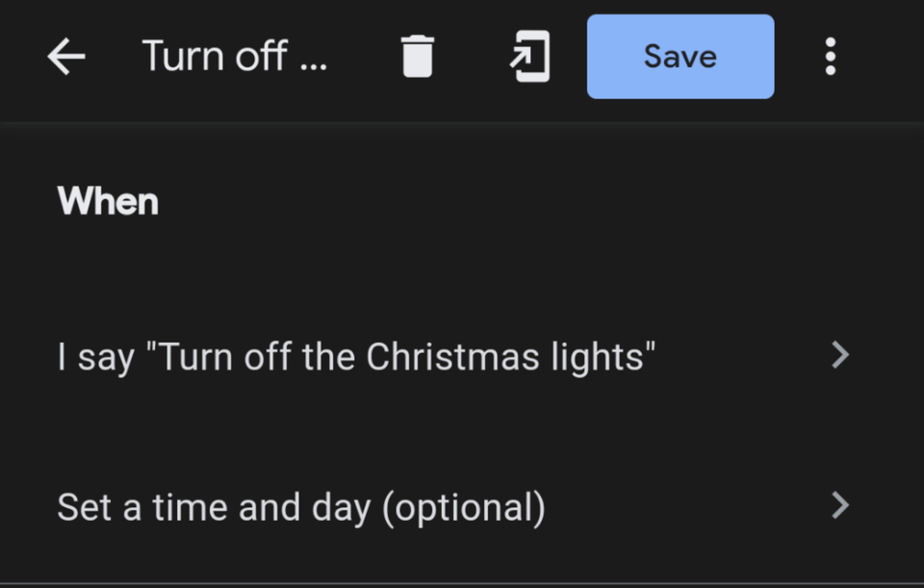Screen dimensions: 924x588
Task: Select the truncated 'Turn off ...' routine title
Action: 235,57
